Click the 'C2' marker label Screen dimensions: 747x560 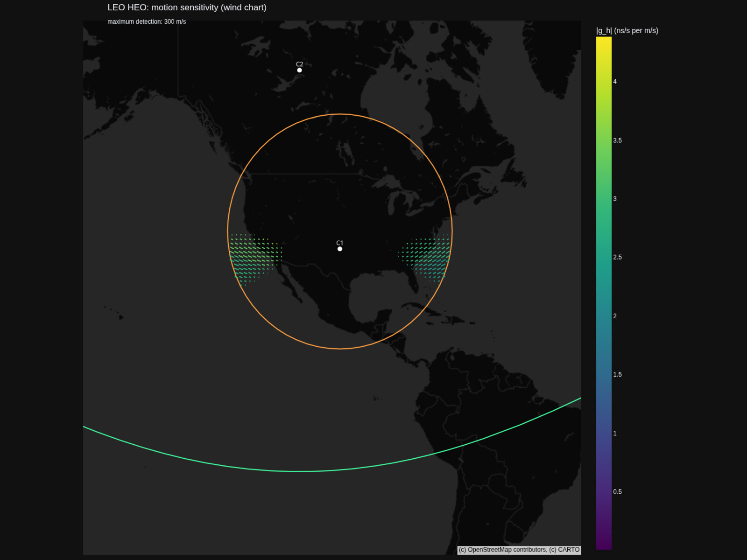tap(299, 64)
